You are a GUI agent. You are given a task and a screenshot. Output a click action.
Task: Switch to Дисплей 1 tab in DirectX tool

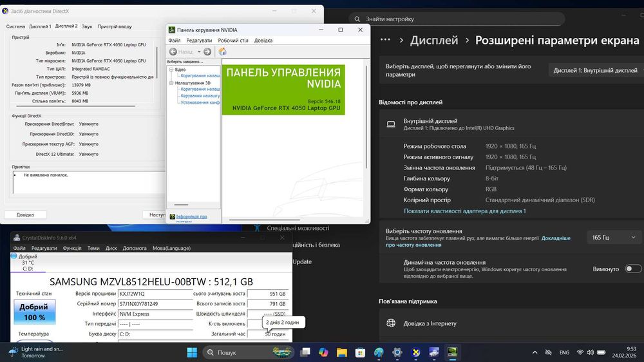pyautogui.click(x=40, y=26)
